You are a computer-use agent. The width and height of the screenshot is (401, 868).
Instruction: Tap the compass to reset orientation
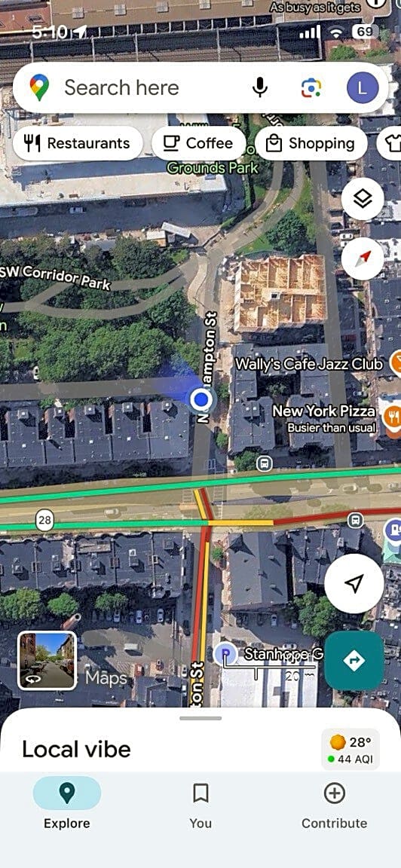(363, 258)
